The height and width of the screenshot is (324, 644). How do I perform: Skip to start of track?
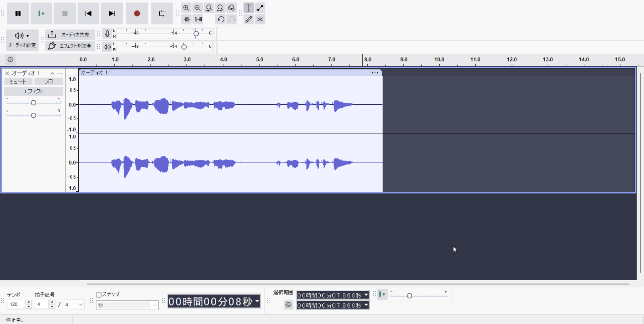tap(88, 13)
